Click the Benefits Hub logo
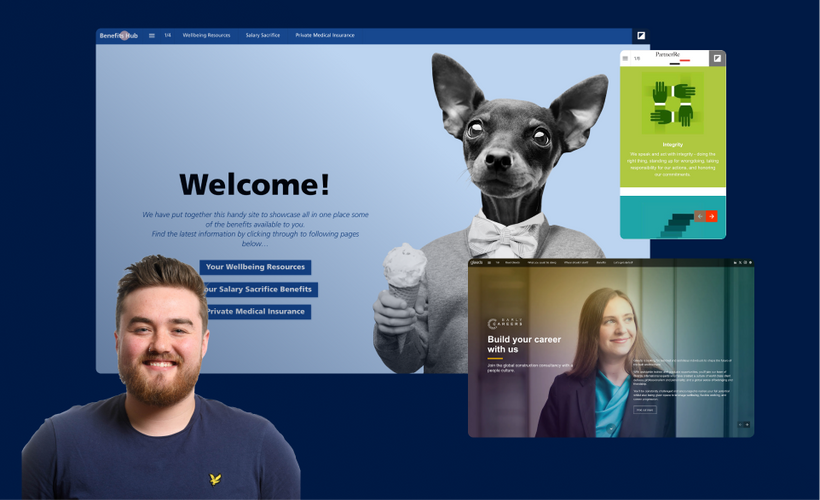Image resolution: width=820 pixels, height=500 pixels. 118,35
